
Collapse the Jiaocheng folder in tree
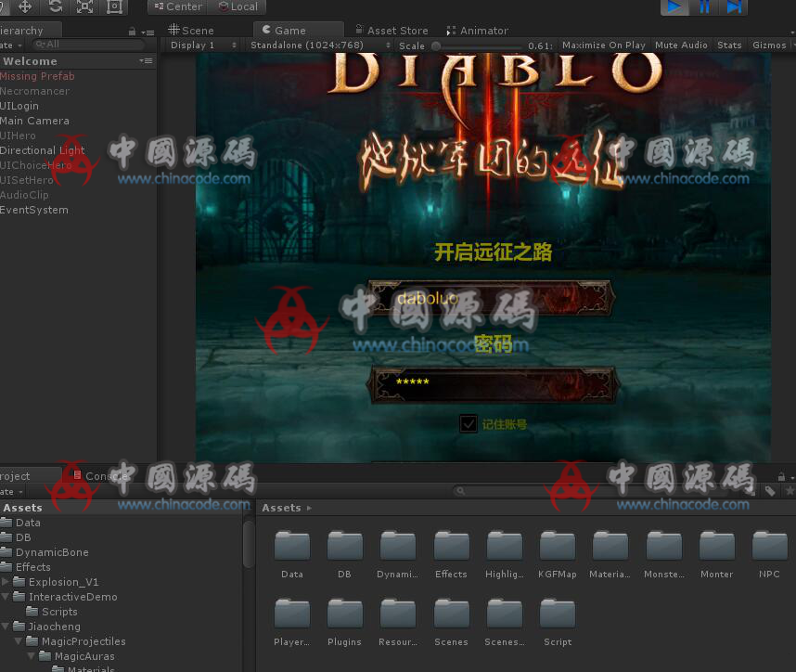(x=5, y=627)
